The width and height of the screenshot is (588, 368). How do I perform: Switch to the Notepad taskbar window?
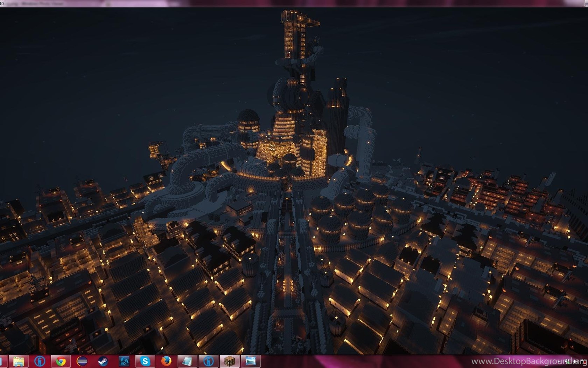coord(187,361)
